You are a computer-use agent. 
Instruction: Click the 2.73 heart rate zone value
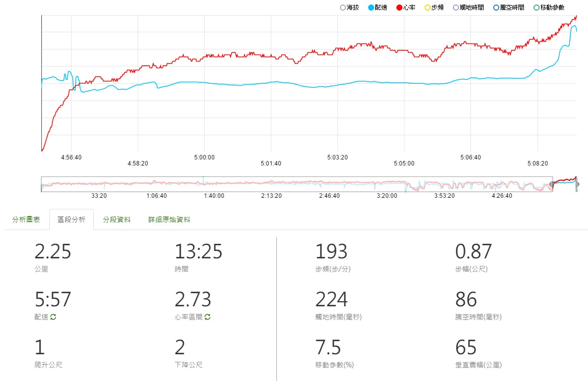point(193,299)
